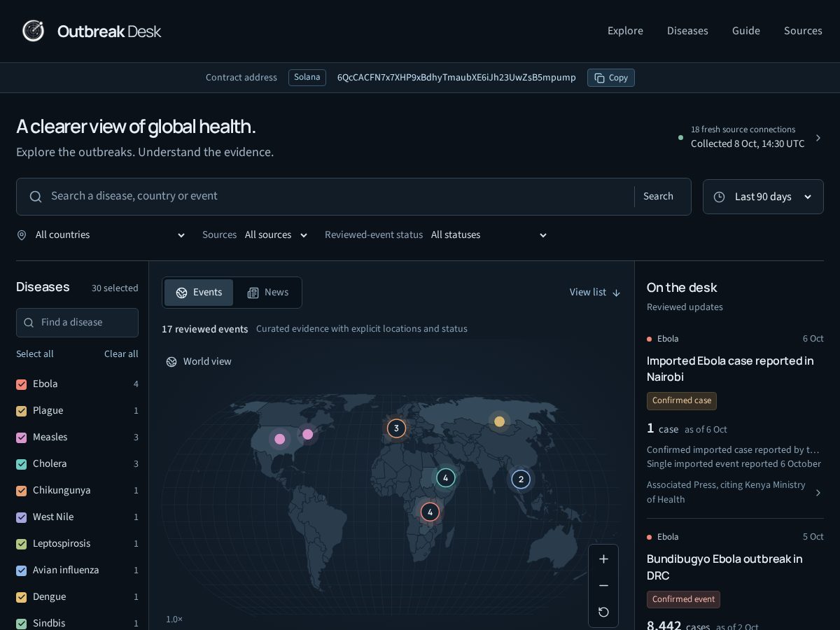
Task: Click Clear all diseases
Action: pyautogui.click(x=121, y=354)
